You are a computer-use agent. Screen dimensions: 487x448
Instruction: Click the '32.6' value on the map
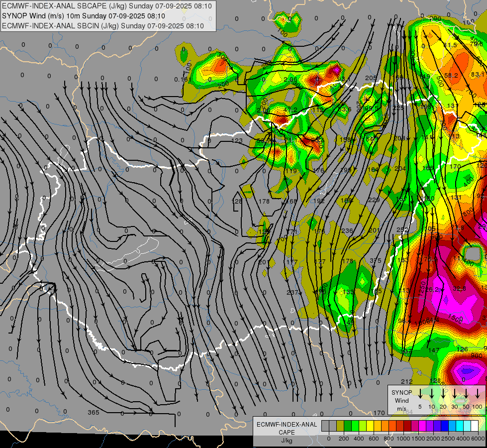[460, 289]
